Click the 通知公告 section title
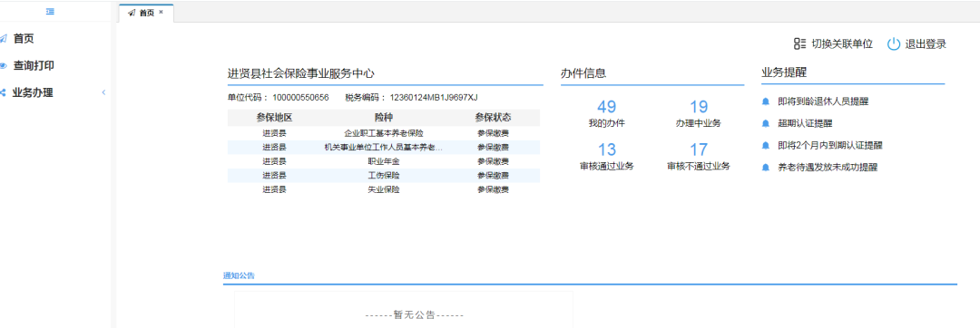 point(239,275)
